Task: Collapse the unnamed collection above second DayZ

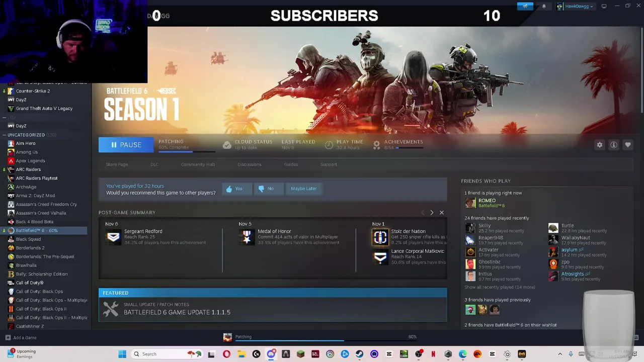Action: (x=4, y=117)
